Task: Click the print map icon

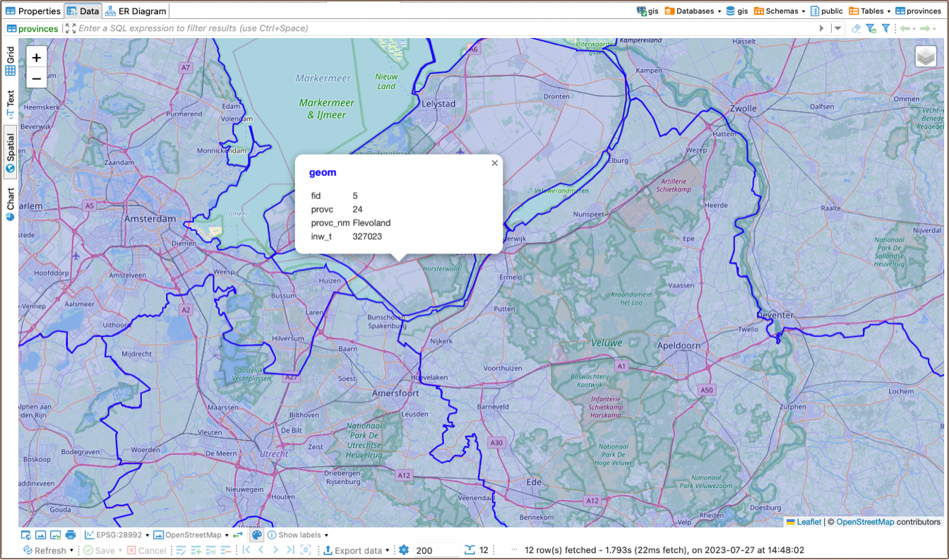Action: pyautogui.click(x=70, y=535)
